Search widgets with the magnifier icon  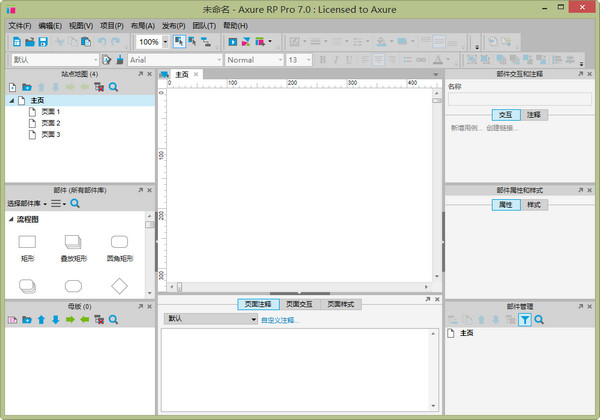[x=75, y=203]
